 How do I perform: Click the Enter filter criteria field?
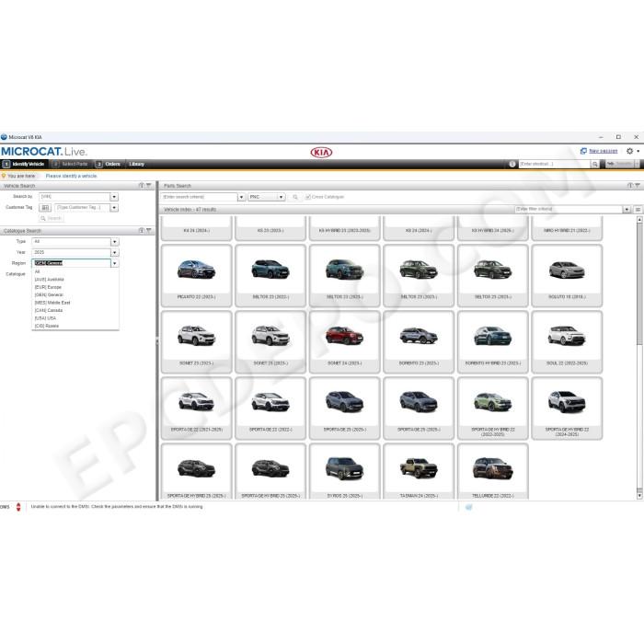pos(569,210)
